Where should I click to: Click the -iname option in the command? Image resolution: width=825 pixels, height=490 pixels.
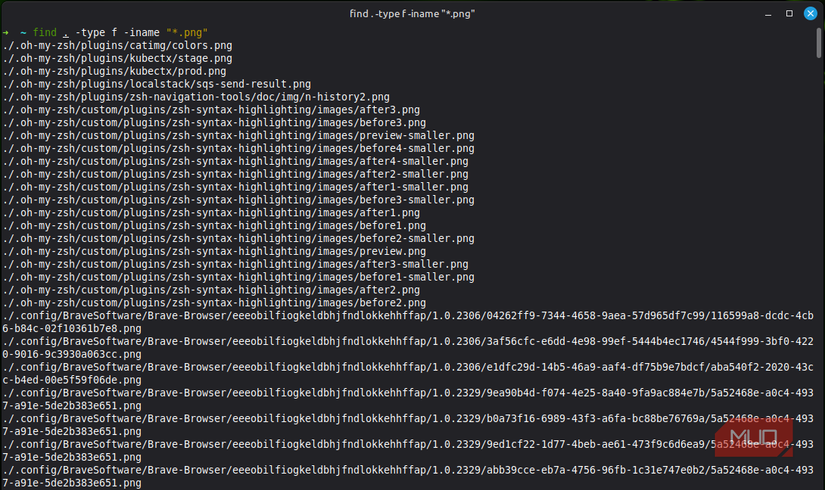click(x=142, y=33)
